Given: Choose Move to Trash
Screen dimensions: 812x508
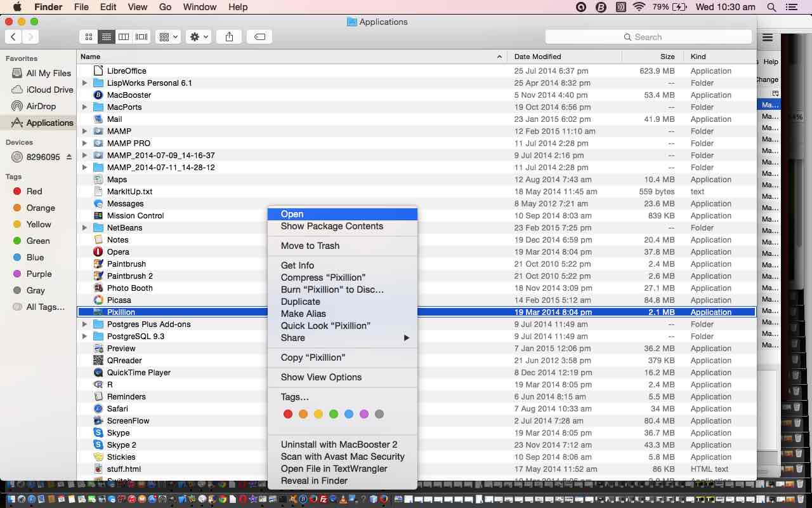Looking at the screenshot, I should 342,246.
